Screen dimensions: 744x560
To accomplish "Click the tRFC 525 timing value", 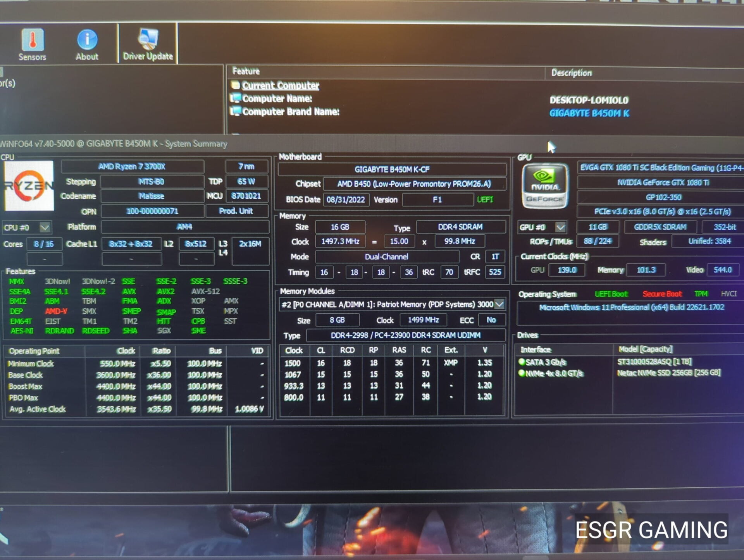I will click(495, 272).
